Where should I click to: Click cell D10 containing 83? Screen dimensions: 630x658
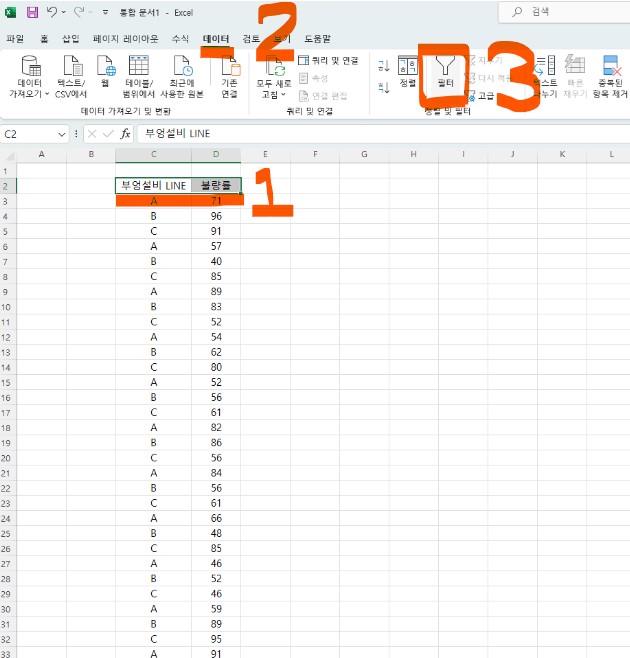216,307
